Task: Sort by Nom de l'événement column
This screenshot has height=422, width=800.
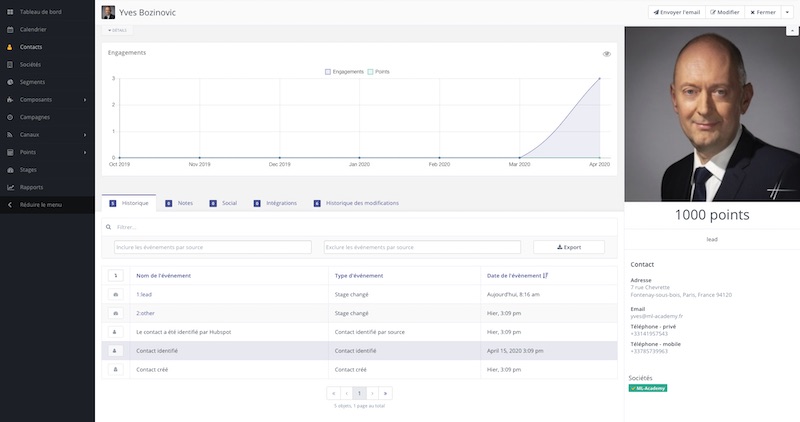Action: [x=163, y=276]
